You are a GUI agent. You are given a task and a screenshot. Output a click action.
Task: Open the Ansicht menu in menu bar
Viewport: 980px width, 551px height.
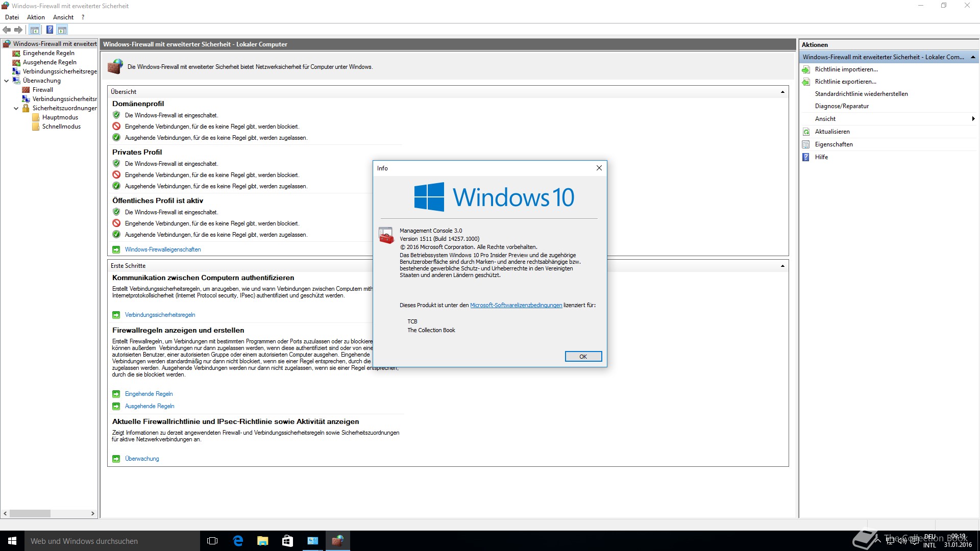[63, 17]
